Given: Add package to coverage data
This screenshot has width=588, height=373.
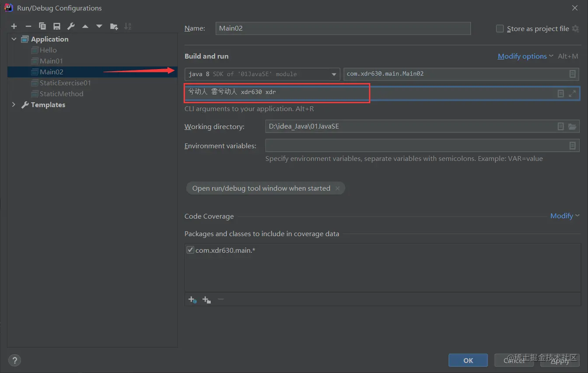Looking at the screenshot, I should (207, 300).
